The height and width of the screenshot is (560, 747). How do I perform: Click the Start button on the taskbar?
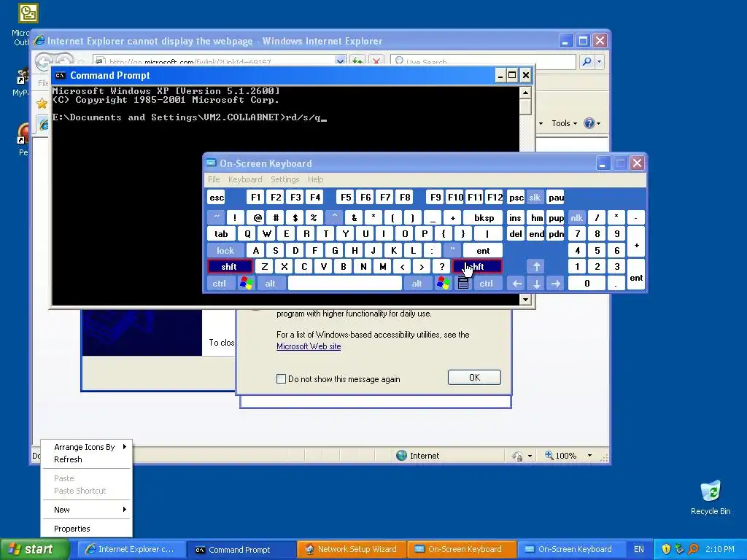pos(35,550)
